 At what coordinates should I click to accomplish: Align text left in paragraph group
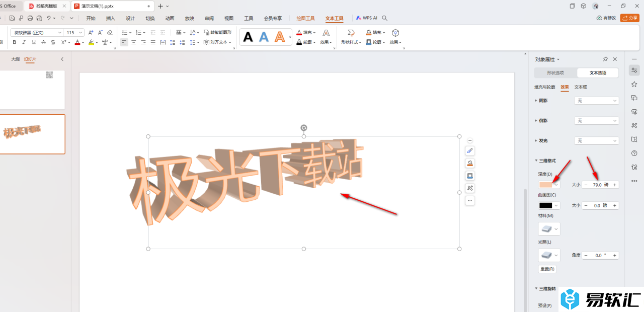click(124, 42)
